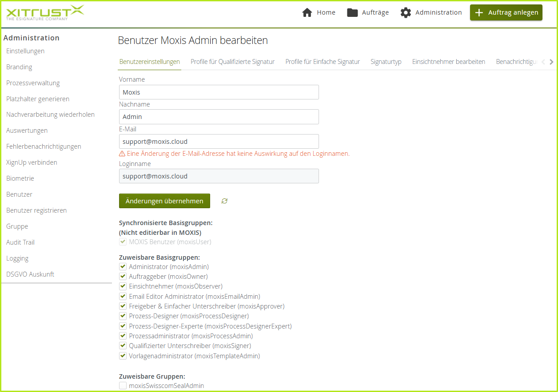Viewport: 558px width, 392px height.
Task: Open Administration gear icon
Action: point(406,12)
